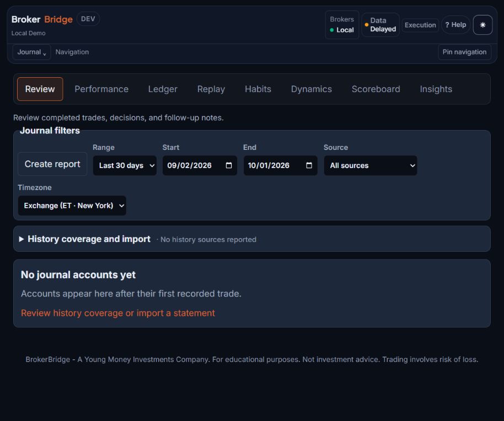Viewport: 504px width, 421px height.
Task: Open the Source dropdown showing All sources
Action: [371, 165]
